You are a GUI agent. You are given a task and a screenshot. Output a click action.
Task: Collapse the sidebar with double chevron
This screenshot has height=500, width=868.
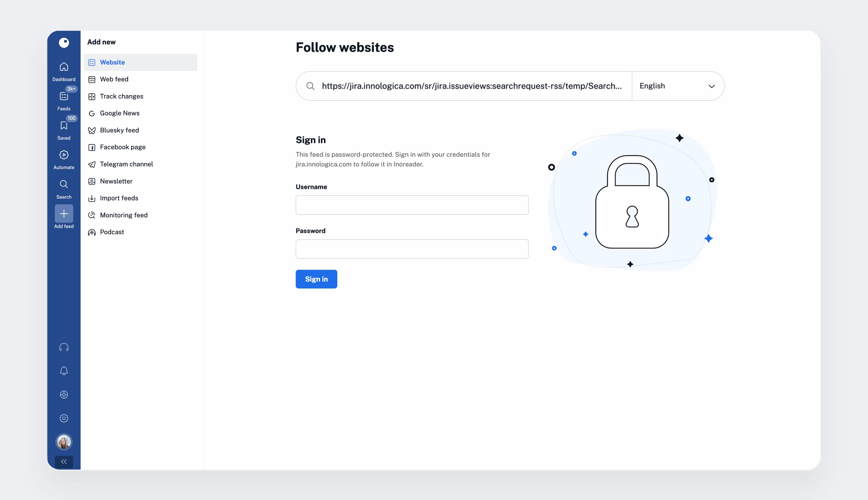64,462
